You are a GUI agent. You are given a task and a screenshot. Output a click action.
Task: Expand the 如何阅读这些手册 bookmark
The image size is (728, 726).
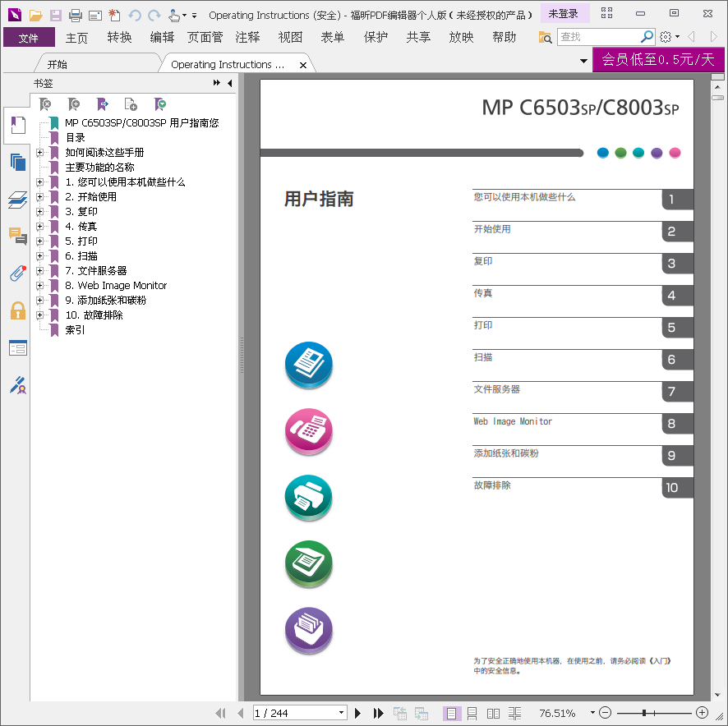point(40,152)
